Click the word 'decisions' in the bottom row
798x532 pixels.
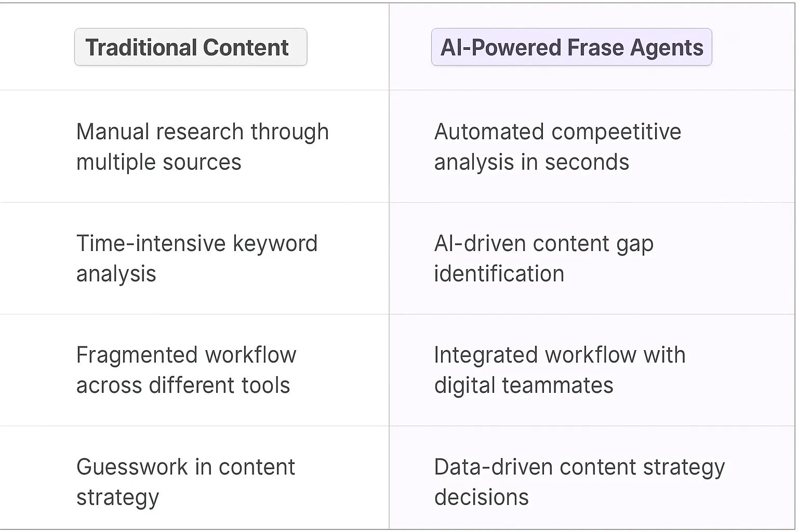tap(481, 497)
